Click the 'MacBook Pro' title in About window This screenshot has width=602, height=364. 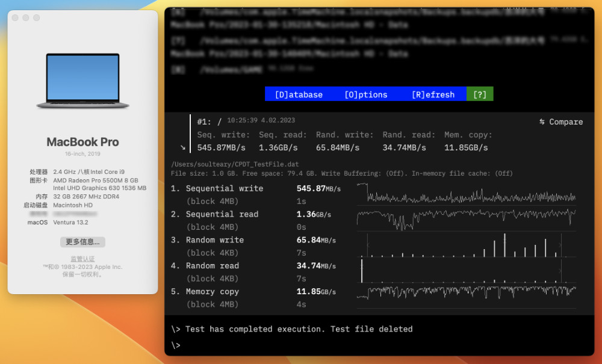pyautogui.click(x=82, y=142)
